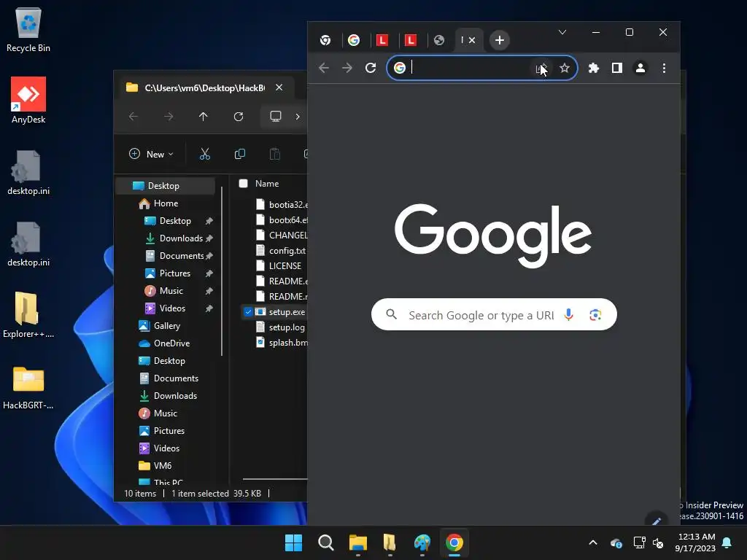The height and width of the screenshot is (560, 747).
Task: Start voice search with microphone icon
Action: [x=568, y=315]
